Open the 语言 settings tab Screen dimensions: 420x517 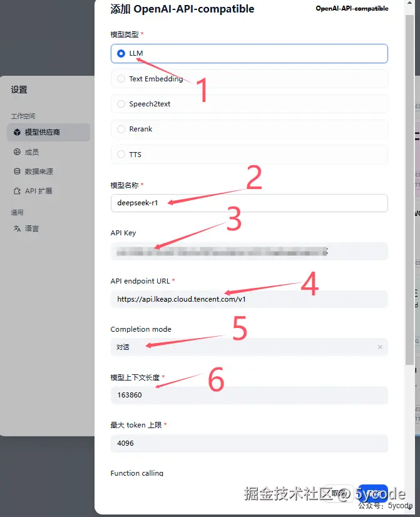pyautogui.click(x=48, y=228)
